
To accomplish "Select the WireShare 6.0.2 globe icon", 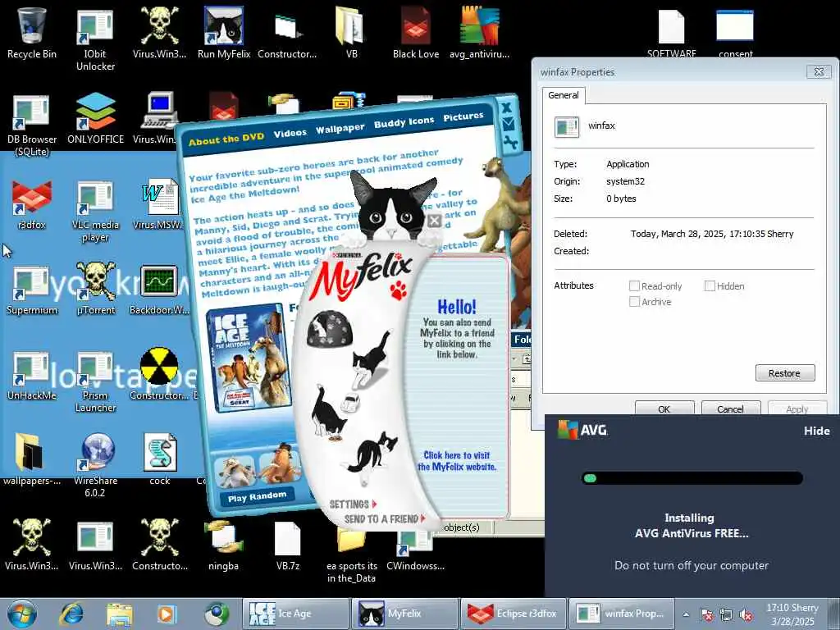I will pos(95,465).
